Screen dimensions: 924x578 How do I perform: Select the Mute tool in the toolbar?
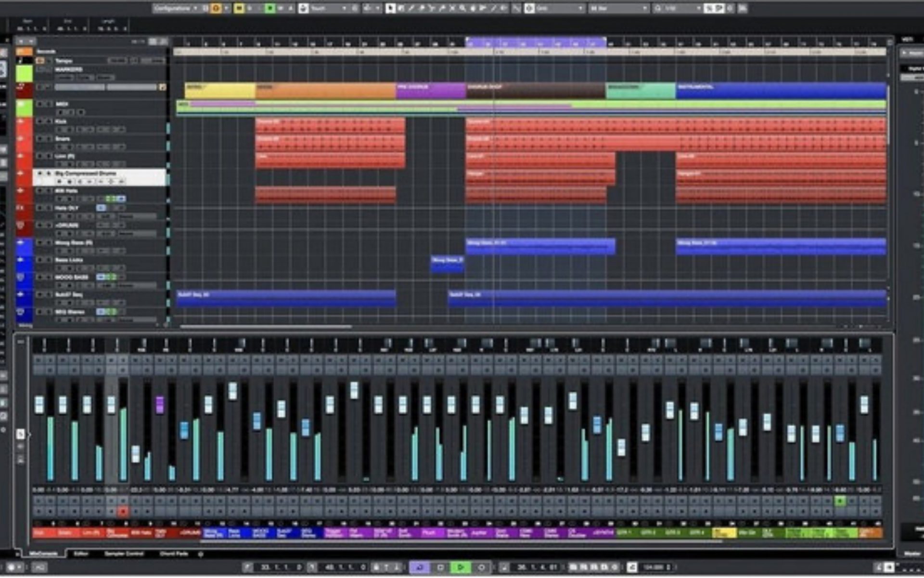pos(454,7)
